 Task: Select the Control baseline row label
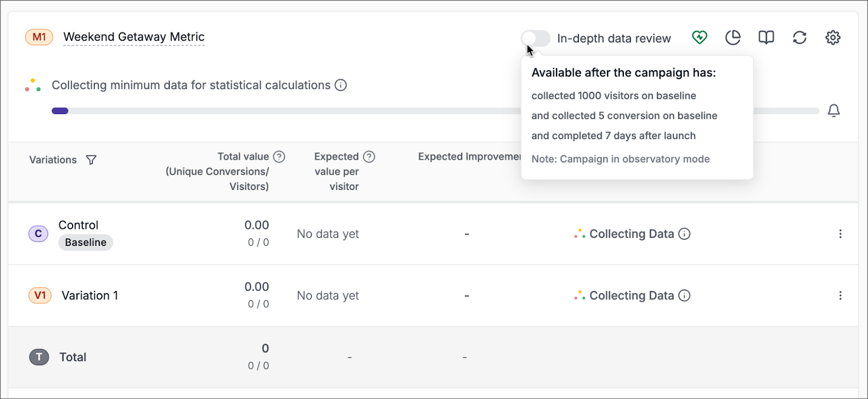point(79,225)
